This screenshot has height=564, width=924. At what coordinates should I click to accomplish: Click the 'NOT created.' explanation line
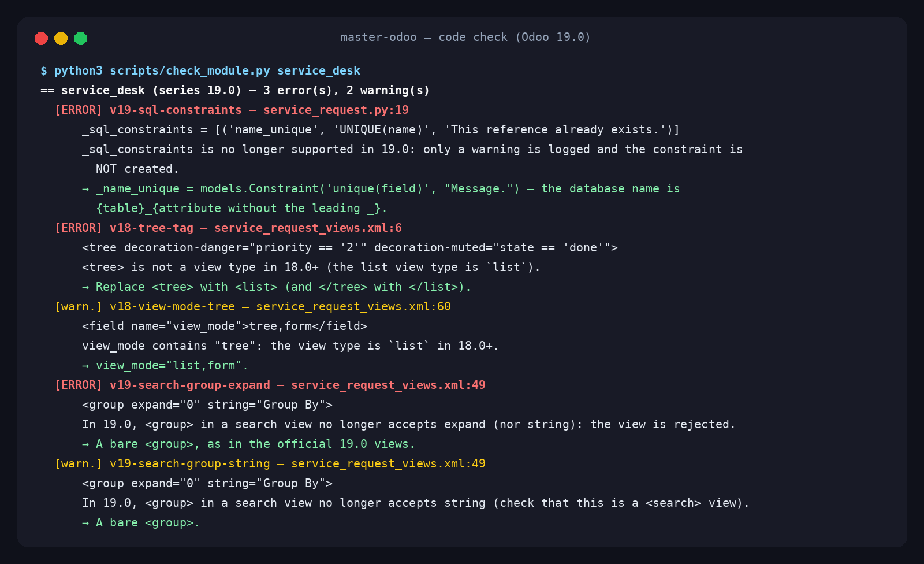click(137, 169)
